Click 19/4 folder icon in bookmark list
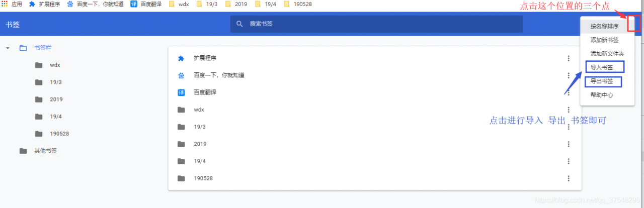The width and height of the screenshot is (644, 208). (181, 161)
